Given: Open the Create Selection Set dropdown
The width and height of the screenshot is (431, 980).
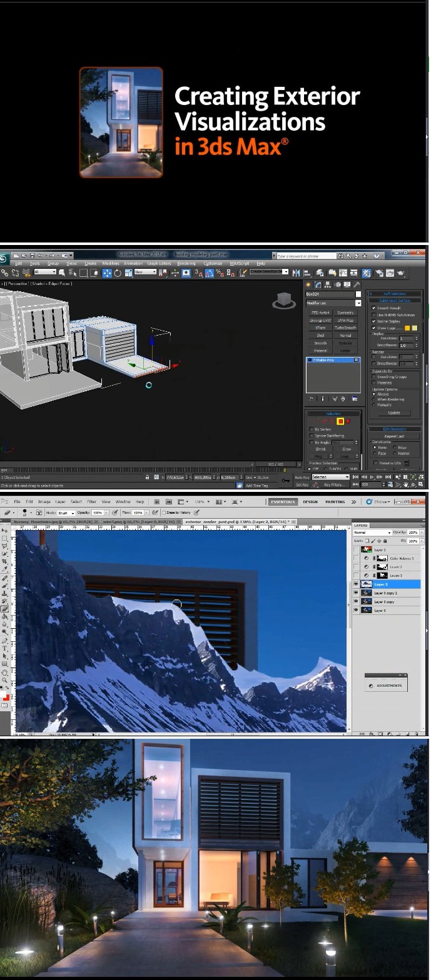Looking at the screenshot, I should (269, 272).
